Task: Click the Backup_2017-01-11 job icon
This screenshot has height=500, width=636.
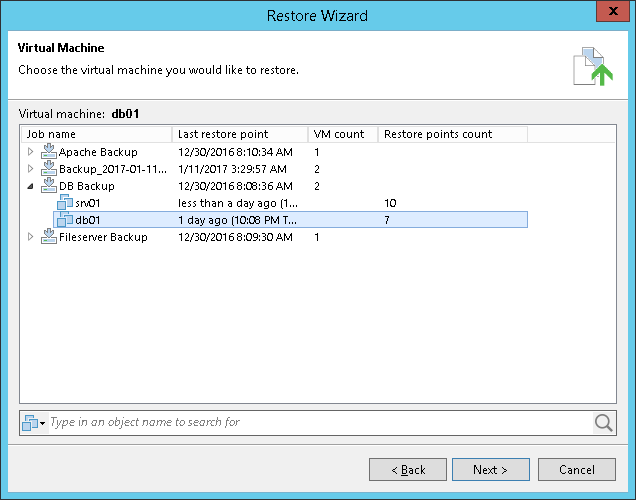Action: click(x=49, y=169)
